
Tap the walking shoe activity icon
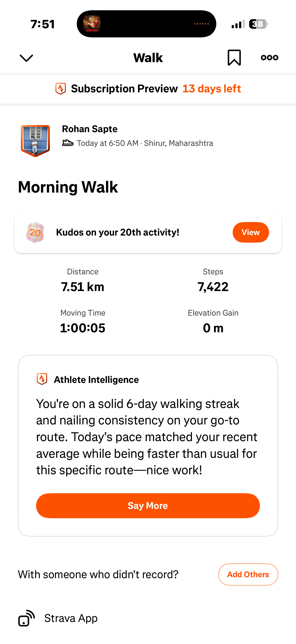pos(68,143)
